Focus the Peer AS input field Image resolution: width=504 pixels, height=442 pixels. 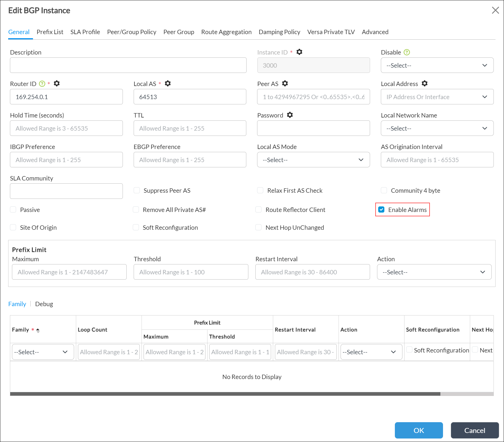(313, 97)
